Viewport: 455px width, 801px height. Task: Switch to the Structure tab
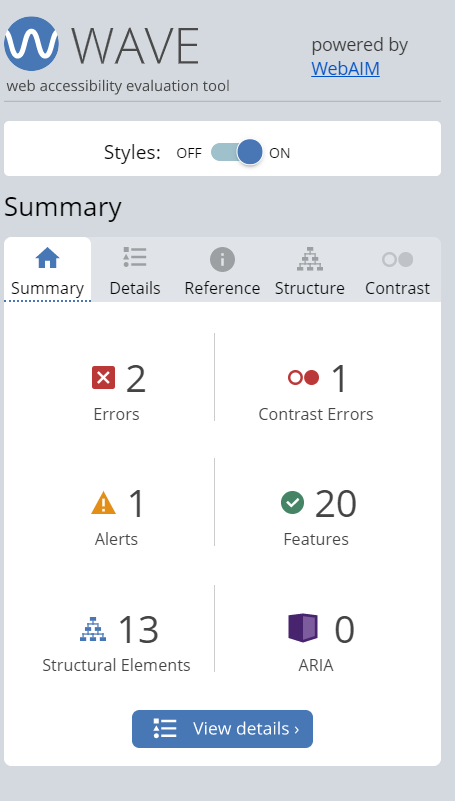(309, 271)
